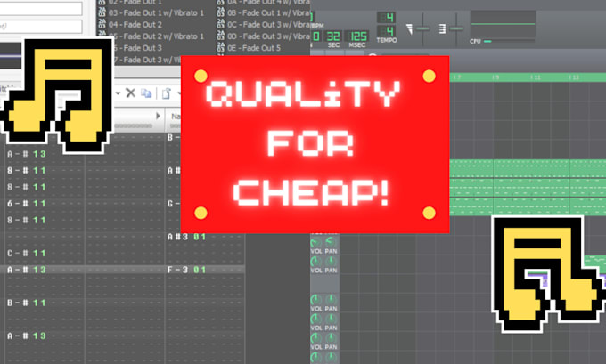
Task: Click the copy icon in tracker toolbar
Action: point(146,93)
